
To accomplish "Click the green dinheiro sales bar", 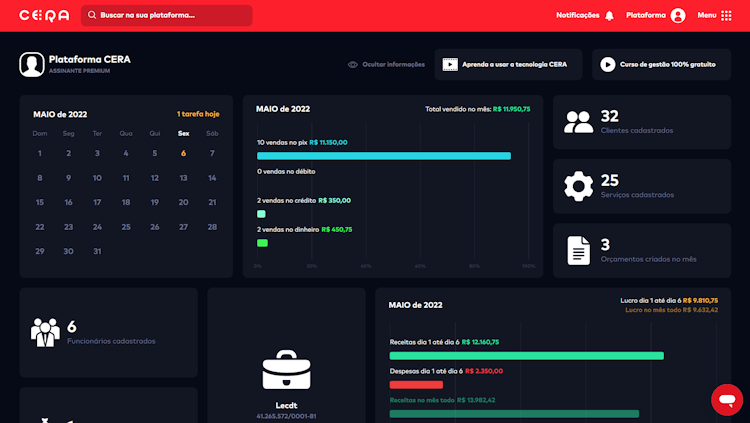I will [x=262, y=243].
